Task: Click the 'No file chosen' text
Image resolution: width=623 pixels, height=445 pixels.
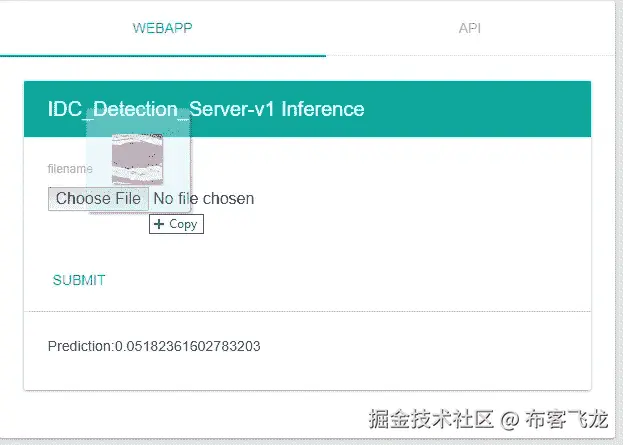Action: (x=203, y=198)
